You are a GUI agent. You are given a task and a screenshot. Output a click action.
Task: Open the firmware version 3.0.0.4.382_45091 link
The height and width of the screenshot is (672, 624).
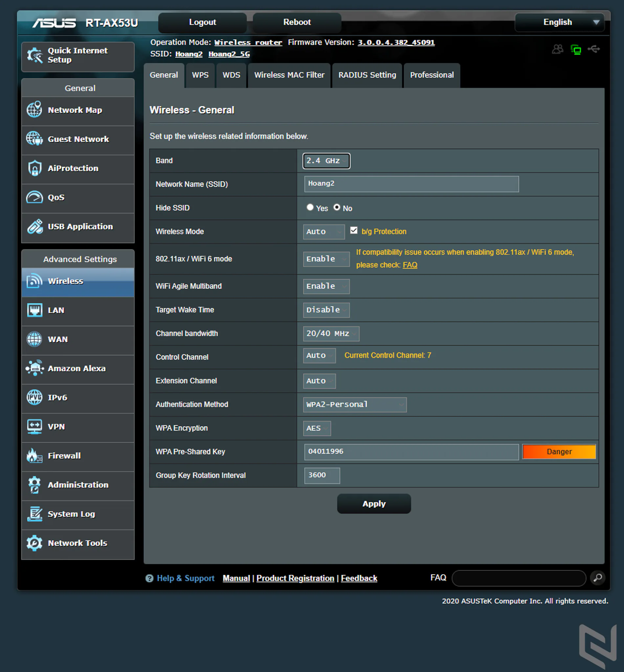[x=396, y=43]
